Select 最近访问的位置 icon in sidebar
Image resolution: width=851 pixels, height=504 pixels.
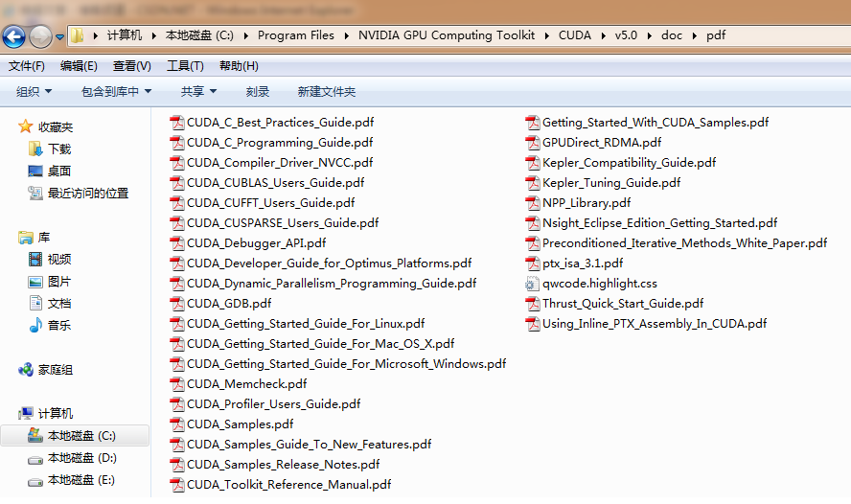35,193
